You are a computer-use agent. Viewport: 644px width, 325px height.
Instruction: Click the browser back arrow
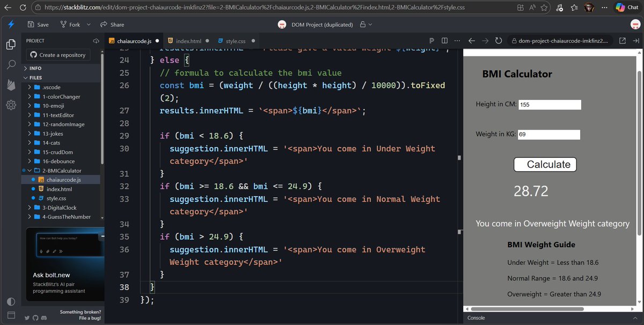pyautogui.click(x=9, y=8)
